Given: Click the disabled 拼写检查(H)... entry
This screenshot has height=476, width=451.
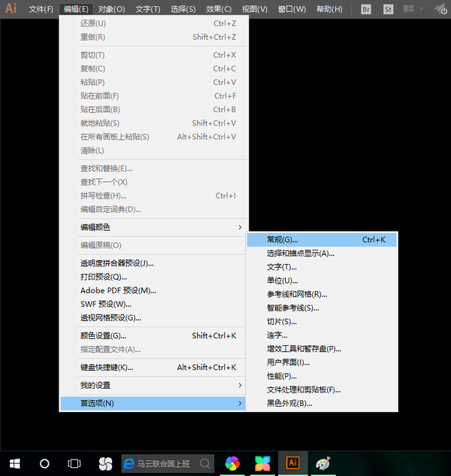Looking at the screenshot, I should point(153,196).
